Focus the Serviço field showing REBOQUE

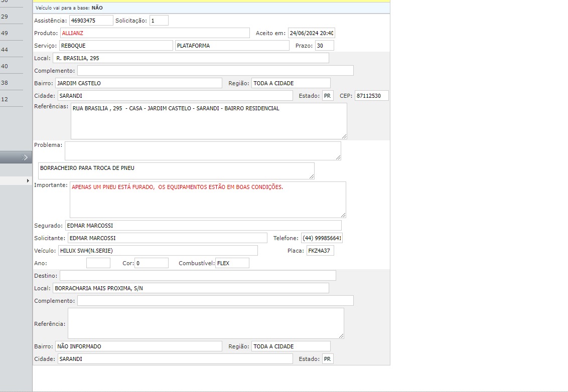[116, 46]
